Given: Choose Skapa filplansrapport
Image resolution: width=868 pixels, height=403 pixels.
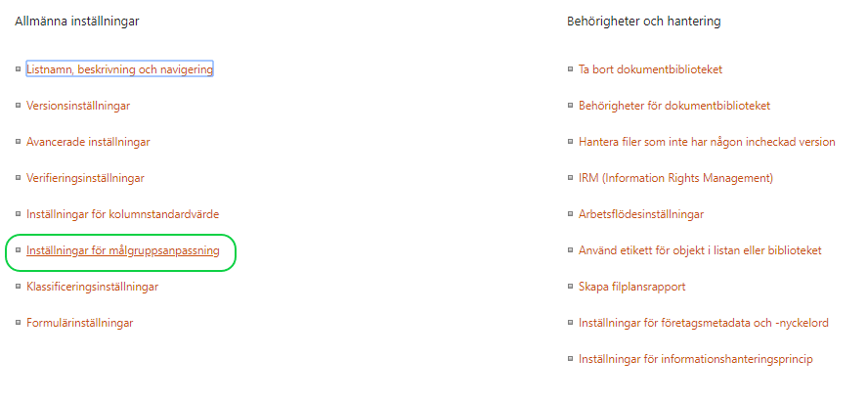Looking at the screenshot, I should tap(631, 287).
